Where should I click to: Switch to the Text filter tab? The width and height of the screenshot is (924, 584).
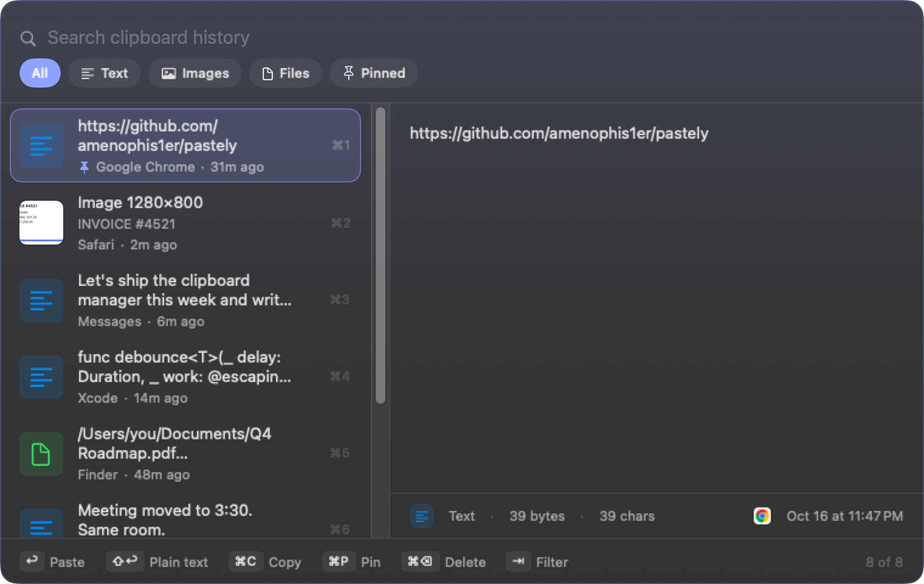[105, 73]
